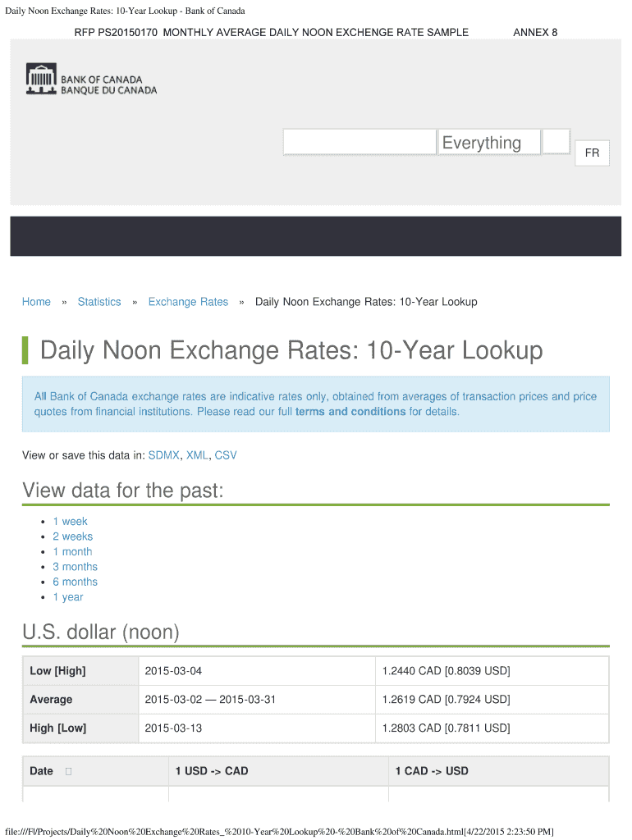Select the 1 year data range
Screen dimensions: 632x840
67,597
